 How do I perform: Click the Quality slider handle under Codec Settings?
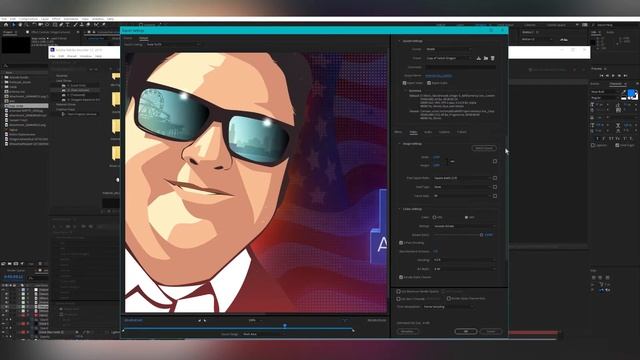(481, 235)
